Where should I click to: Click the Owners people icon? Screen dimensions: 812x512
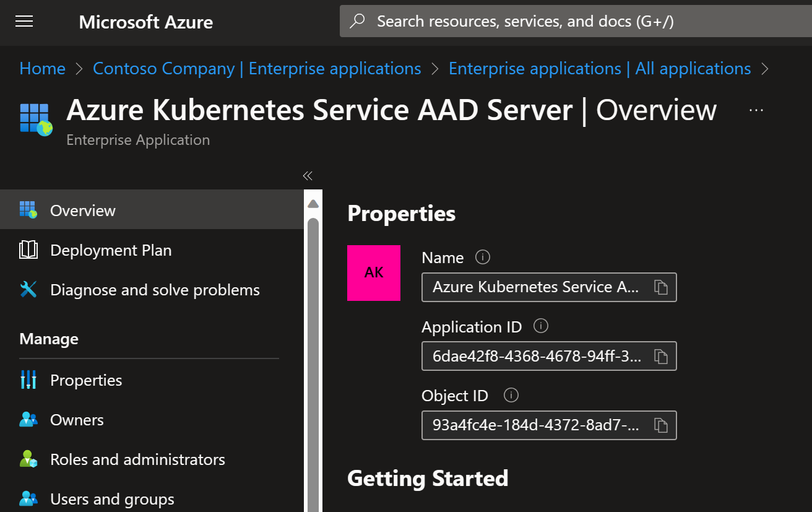point(28,420)
